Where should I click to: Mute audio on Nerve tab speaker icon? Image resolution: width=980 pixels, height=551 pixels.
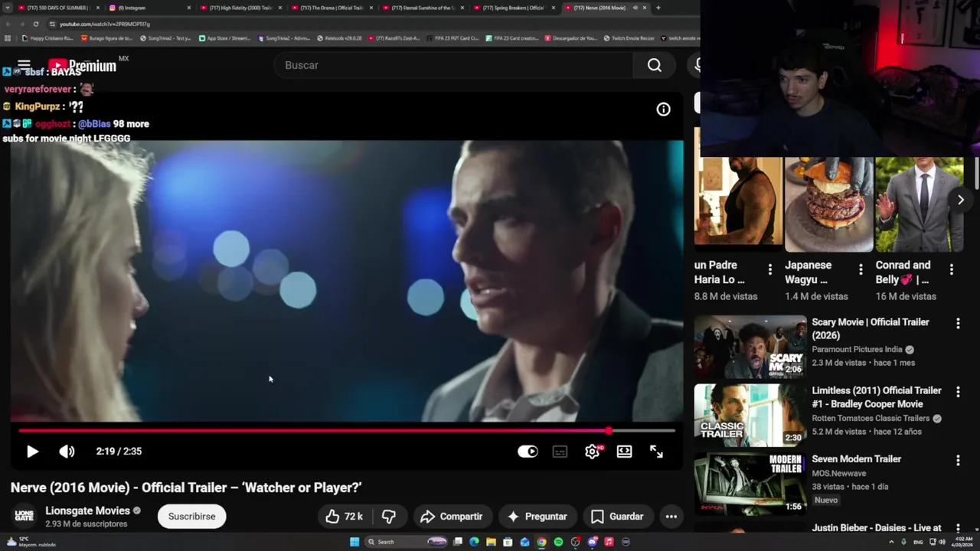[635, 8]
